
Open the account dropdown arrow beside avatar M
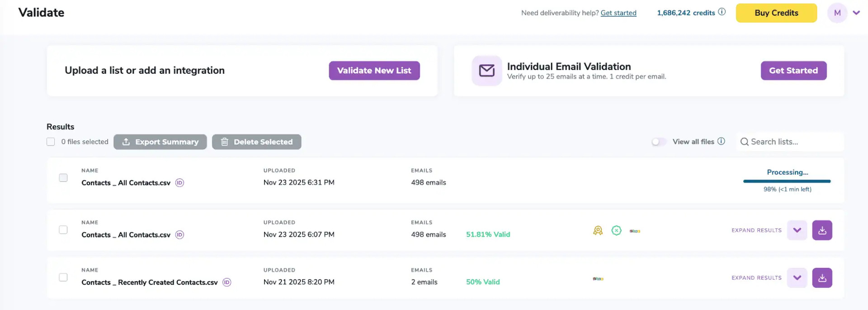point(856,13)
